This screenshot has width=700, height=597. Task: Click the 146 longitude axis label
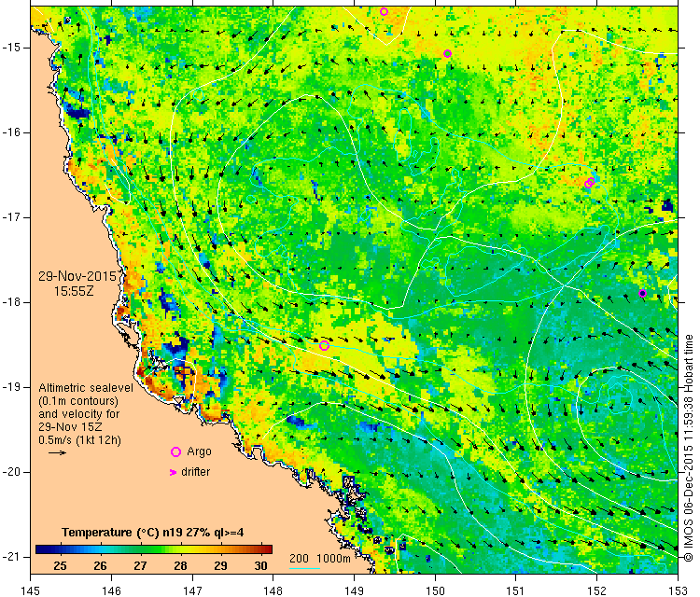tap(111, 590)
